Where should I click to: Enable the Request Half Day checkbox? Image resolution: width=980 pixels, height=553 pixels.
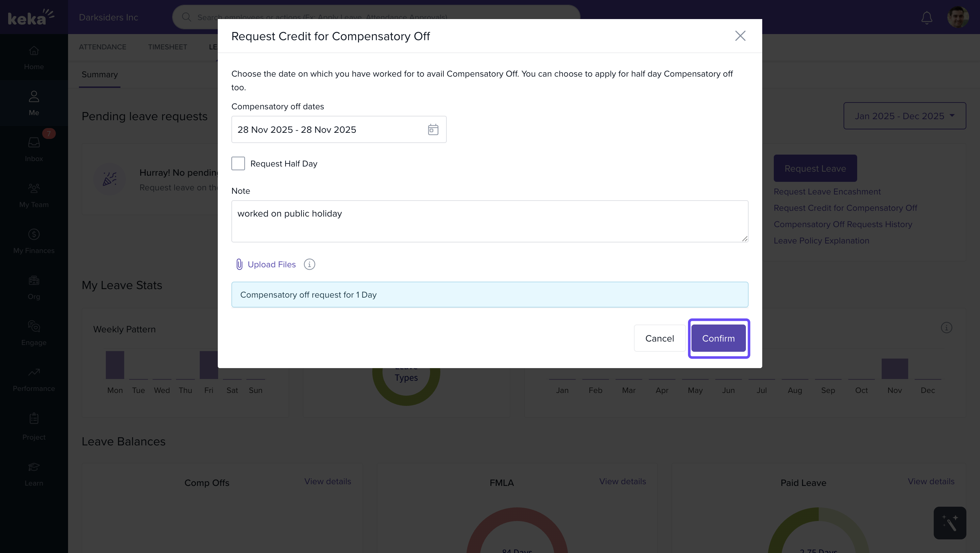point(238,164)
